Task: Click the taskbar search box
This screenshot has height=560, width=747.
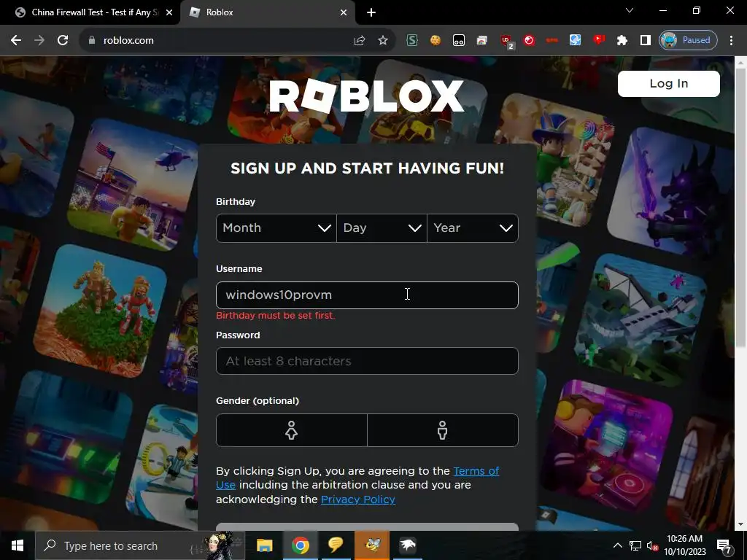Action: point(140,545)
